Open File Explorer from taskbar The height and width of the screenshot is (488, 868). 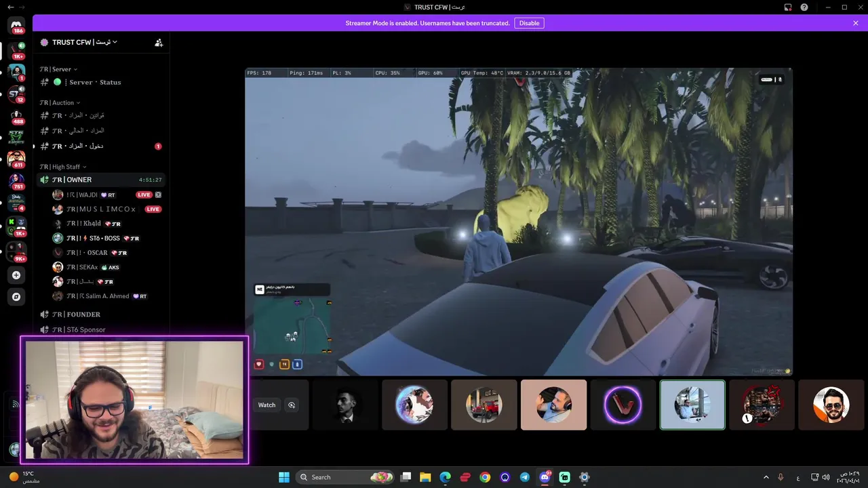coord(425,477)
